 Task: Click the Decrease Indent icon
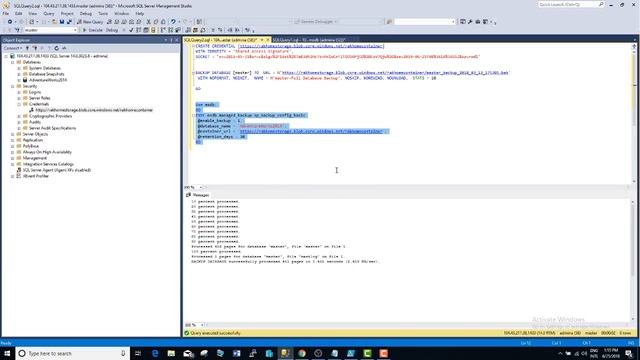tap(230, 30)
